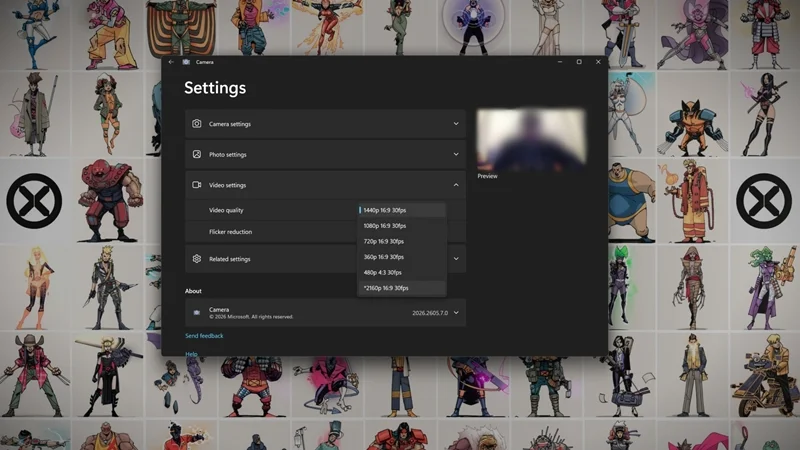The width and height of the screenshot is (800, 450).
Task: Click the back arrow in Camera title bar
Action: click(171, 62)
